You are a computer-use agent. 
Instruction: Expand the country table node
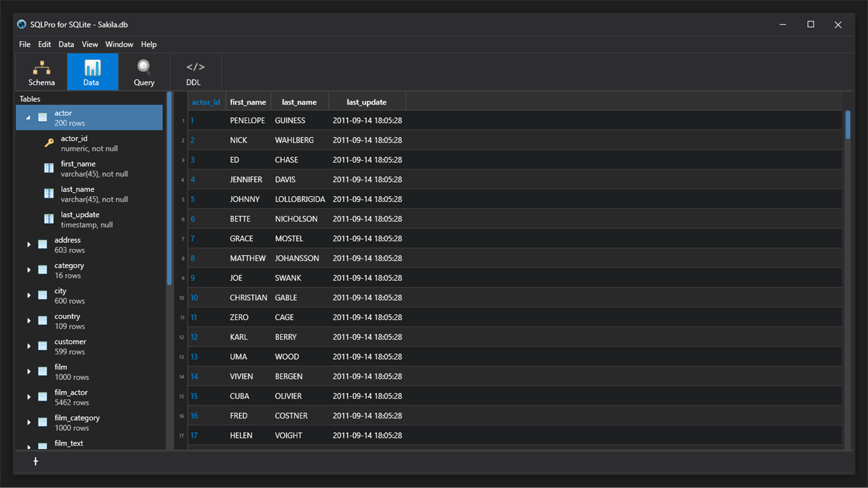click(29, 321)
